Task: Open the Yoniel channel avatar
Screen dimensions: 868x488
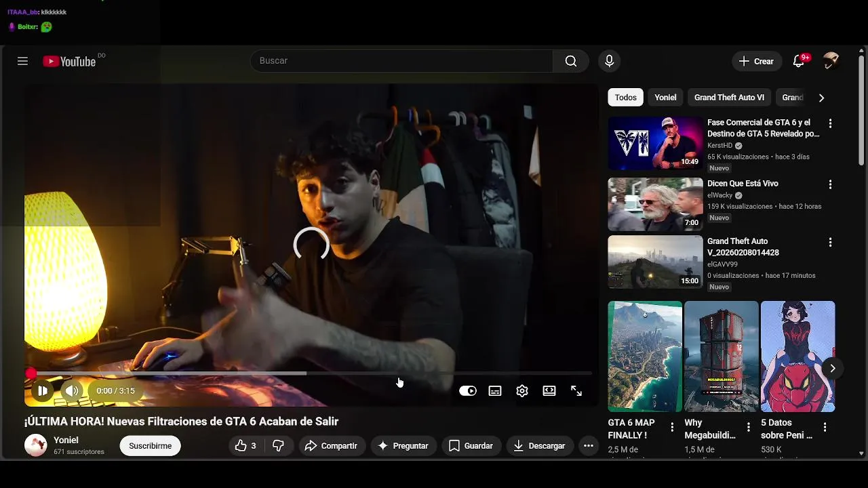Action: [x=36, y=445]
